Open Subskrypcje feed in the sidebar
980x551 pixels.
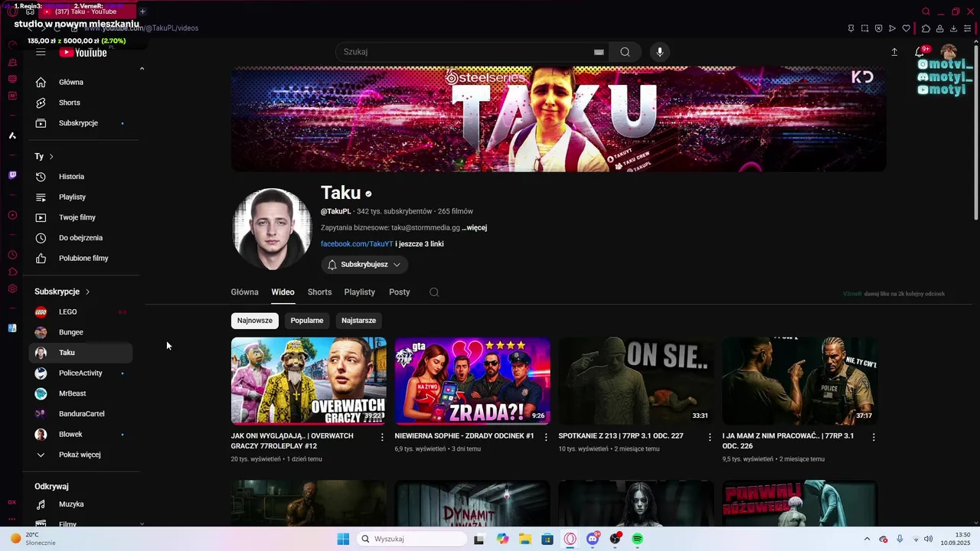(80, 123)
